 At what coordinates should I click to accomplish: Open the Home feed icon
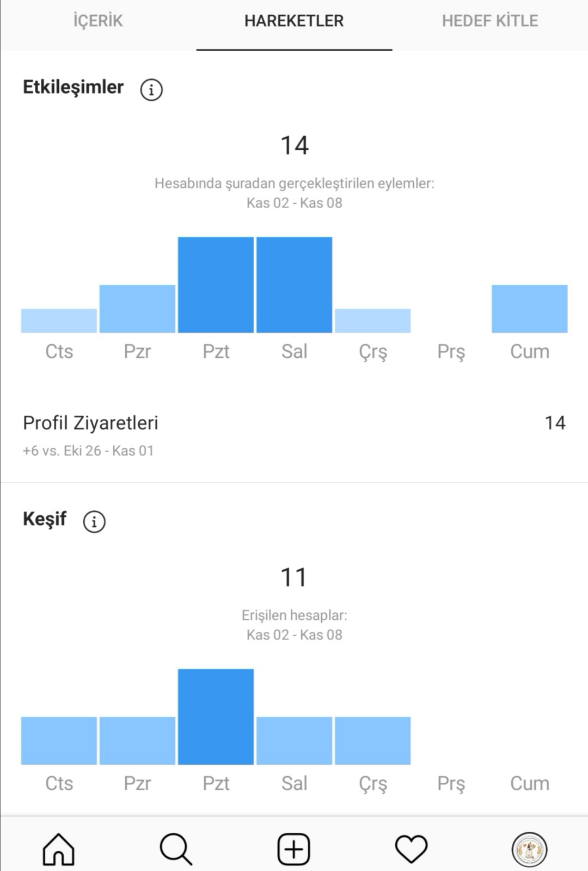58,849
